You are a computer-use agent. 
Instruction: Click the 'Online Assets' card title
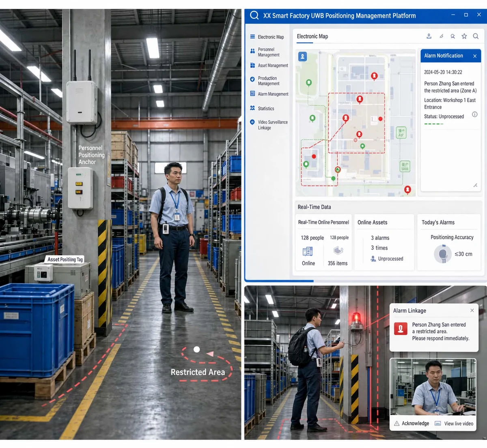point(372,222)
